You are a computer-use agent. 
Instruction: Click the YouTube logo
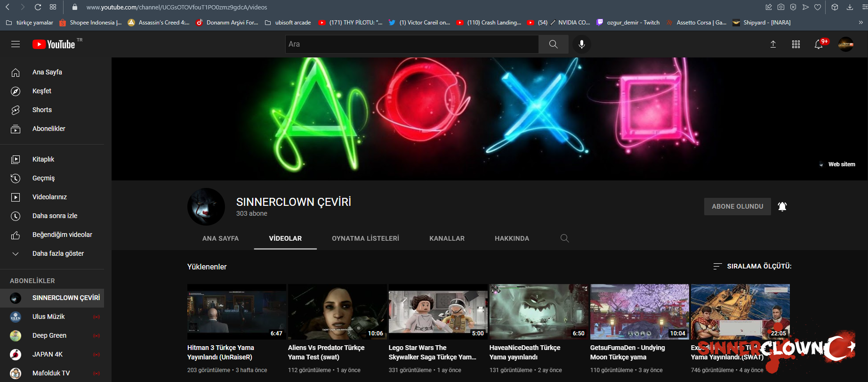54,44
